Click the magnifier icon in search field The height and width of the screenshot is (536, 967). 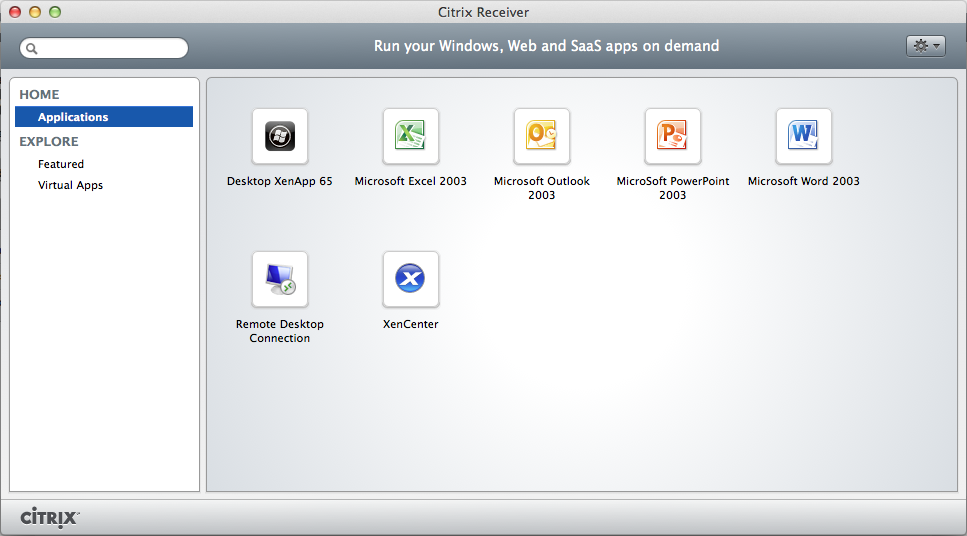pyautogui.click(x=31, y=49)
